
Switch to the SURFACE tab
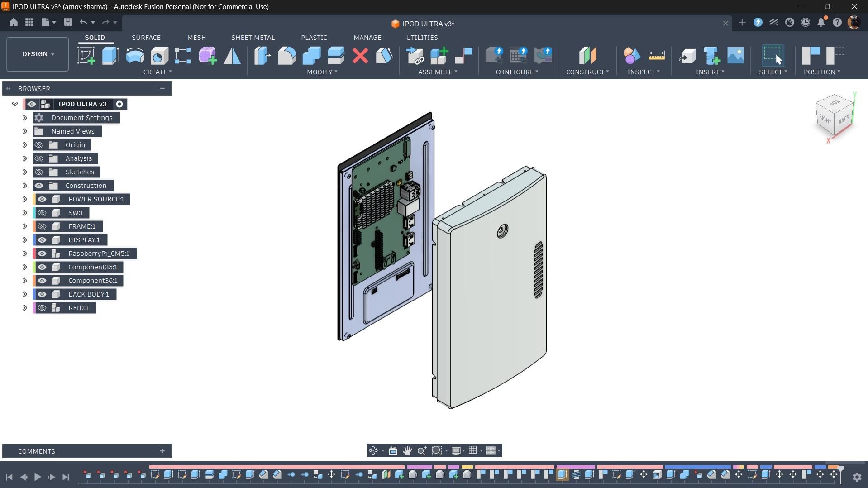point(146,38)
